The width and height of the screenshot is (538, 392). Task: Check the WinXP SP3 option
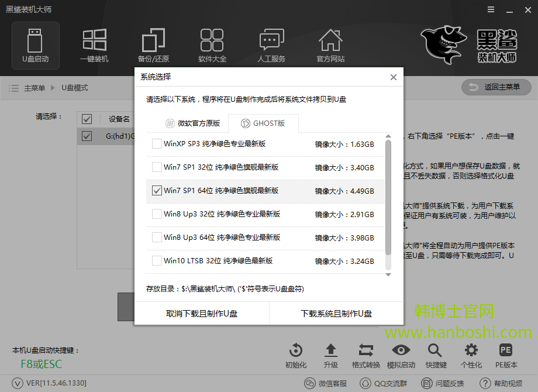pyautogui.click(x=157, y=143)
